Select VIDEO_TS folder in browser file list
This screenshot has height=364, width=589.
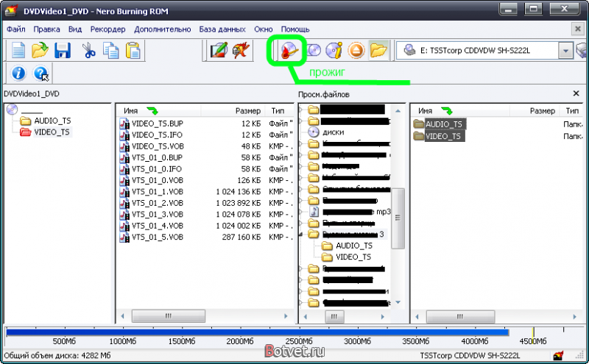[x=443, y=136]
